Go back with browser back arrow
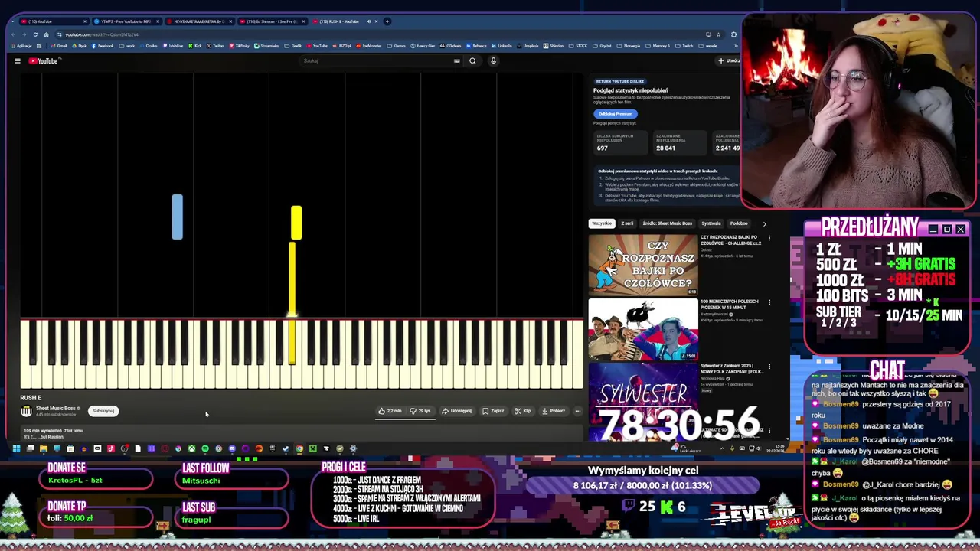Viewport: 980px width, 551px height. click(13, 34)
